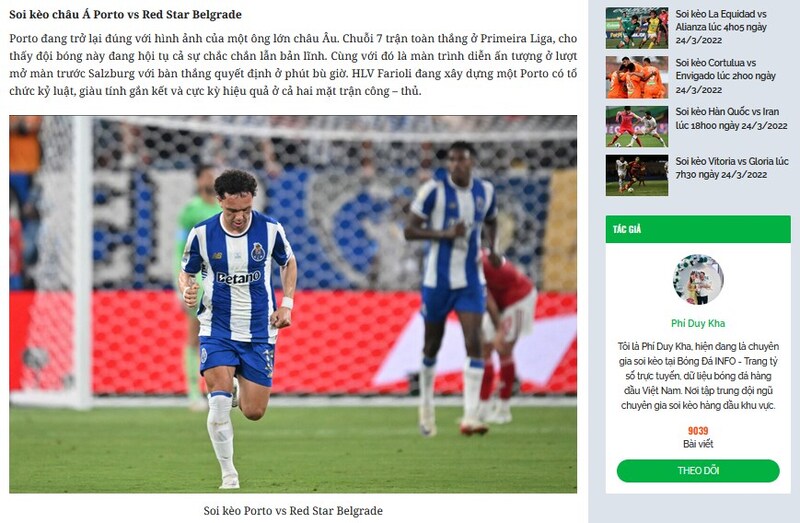Screen dimensions: 800x523
Task: Click the Bài viết label under count
Action: tap(698, 444)
